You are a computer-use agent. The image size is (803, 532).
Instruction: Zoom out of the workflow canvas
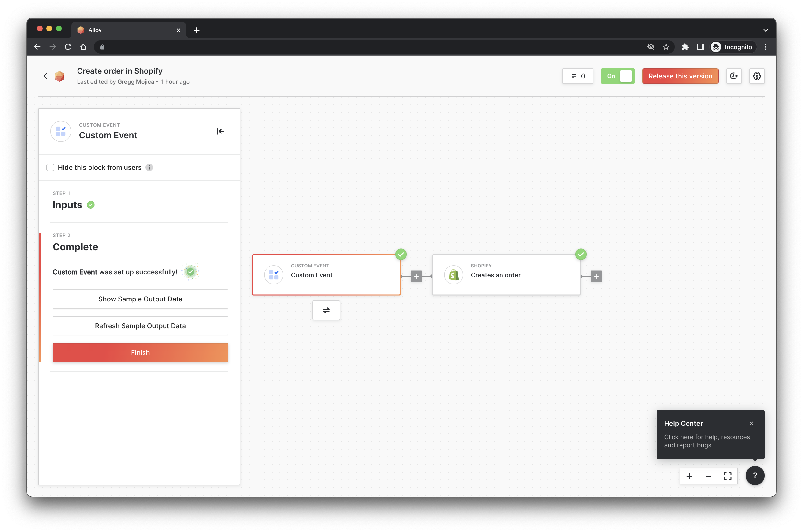(x=708, y=476)
